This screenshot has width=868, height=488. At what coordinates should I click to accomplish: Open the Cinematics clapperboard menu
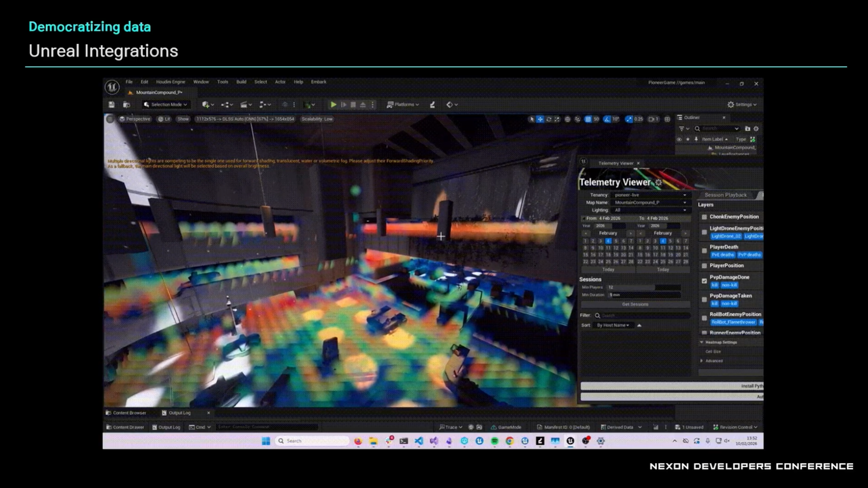246,105
